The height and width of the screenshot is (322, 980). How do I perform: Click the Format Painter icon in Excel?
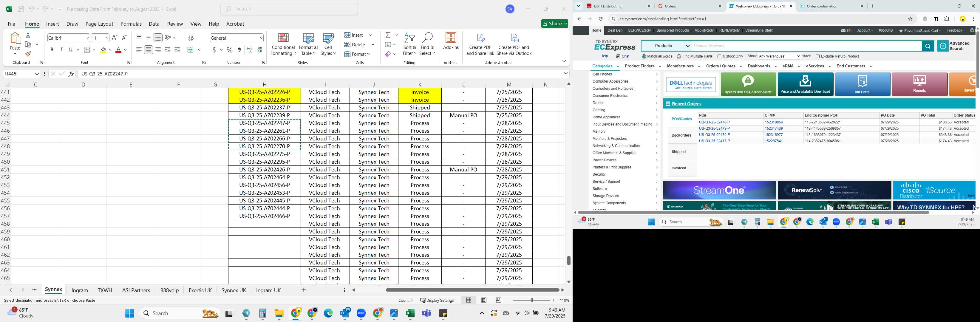click(x=28, y=54)
